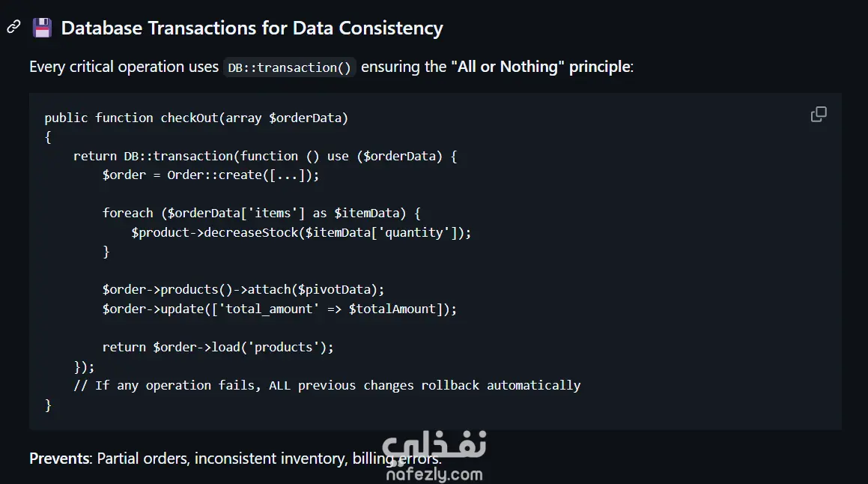Screen dimensions: 868x484
Task: Click the 'Every critical operation uses' sentence
Action: point(124,67)
